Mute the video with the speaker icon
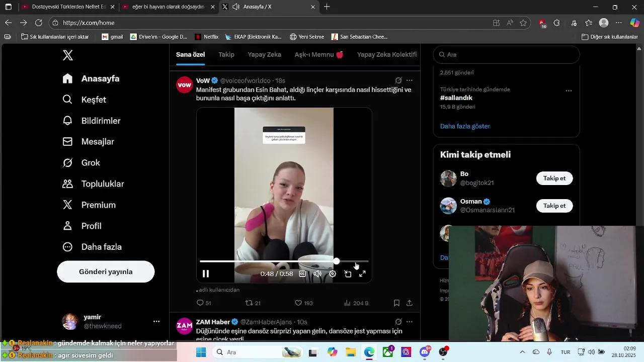Screen dimensions: 644x362 coord(317,274)
